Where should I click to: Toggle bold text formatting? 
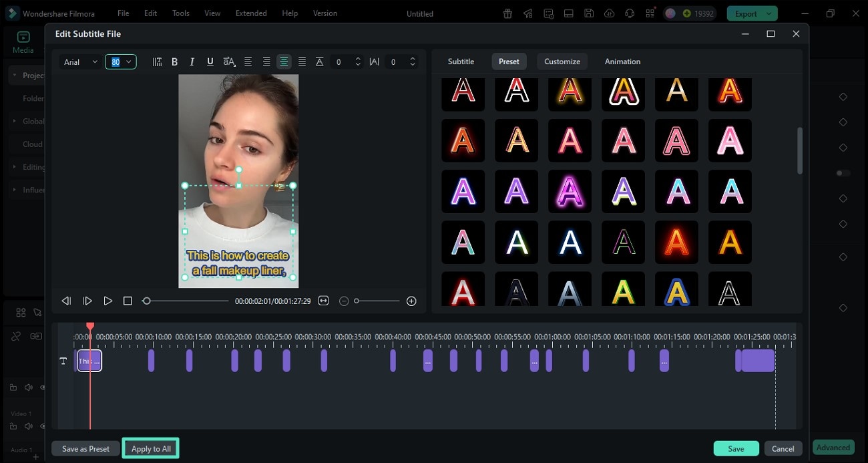175,61
